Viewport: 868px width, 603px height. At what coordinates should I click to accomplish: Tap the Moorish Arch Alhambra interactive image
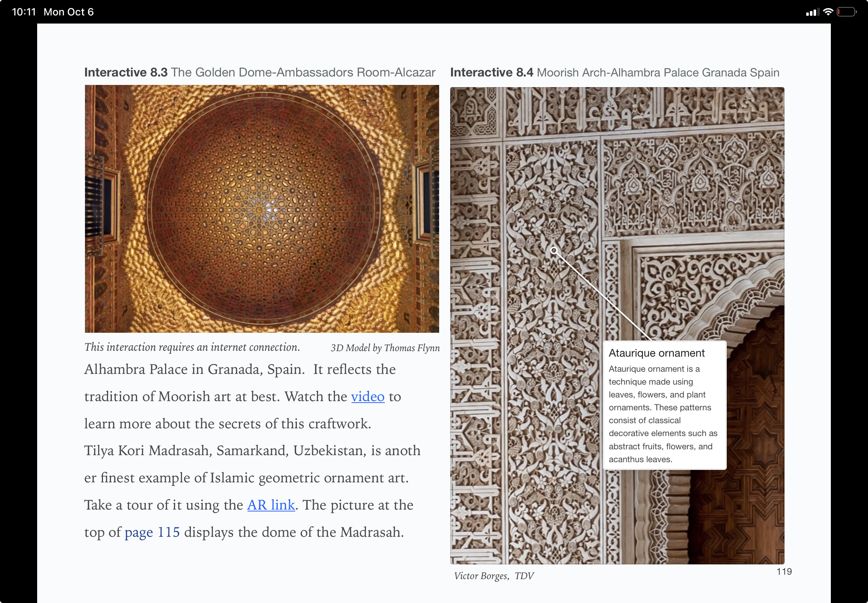pyautogui.click(x=617, y=326)
